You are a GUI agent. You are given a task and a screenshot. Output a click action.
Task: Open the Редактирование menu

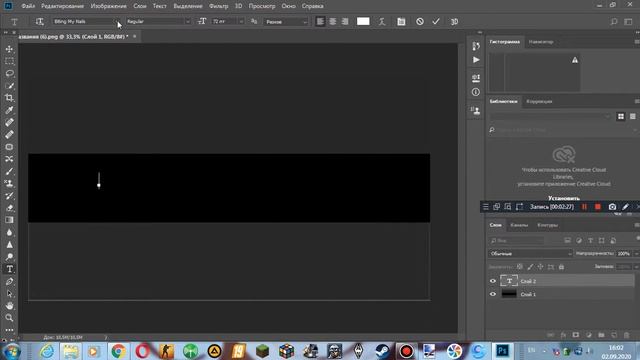tap(62, 6)
